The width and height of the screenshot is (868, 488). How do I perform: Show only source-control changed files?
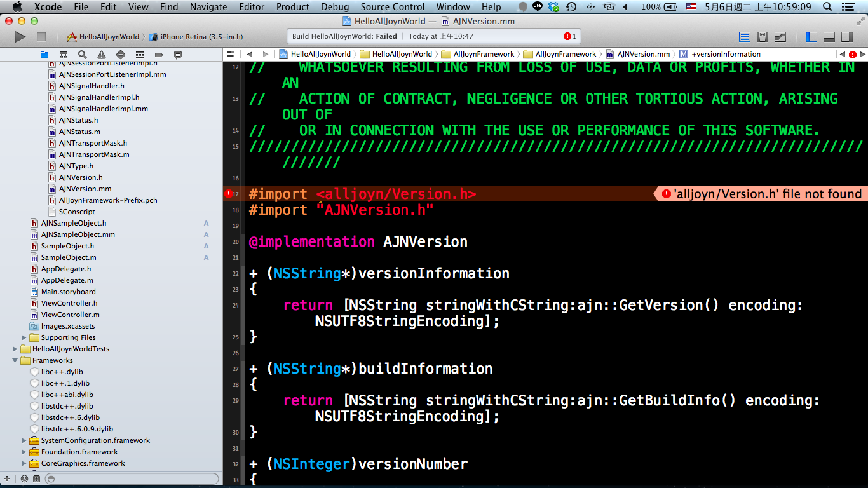click(36, 478)
